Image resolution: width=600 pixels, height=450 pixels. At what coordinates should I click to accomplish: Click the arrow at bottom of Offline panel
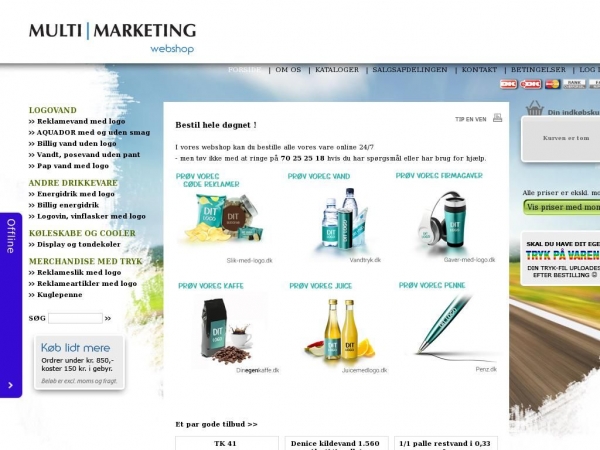coord(11,385)
